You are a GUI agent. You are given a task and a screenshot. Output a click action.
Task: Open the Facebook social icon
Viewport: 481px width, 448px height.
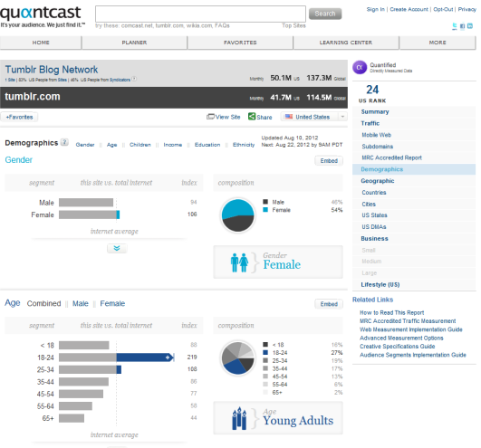coord(462,26)
